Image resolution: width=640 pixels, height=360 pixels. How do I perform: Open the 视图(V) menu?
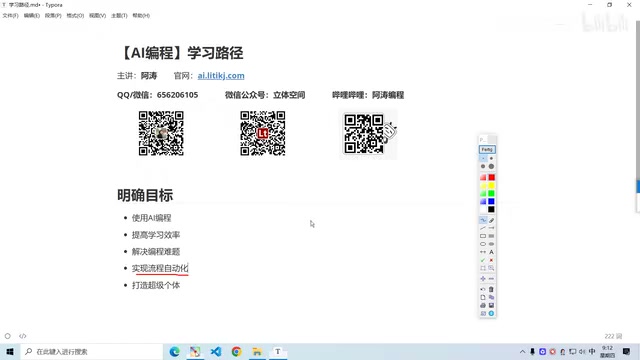click(98, 16)
